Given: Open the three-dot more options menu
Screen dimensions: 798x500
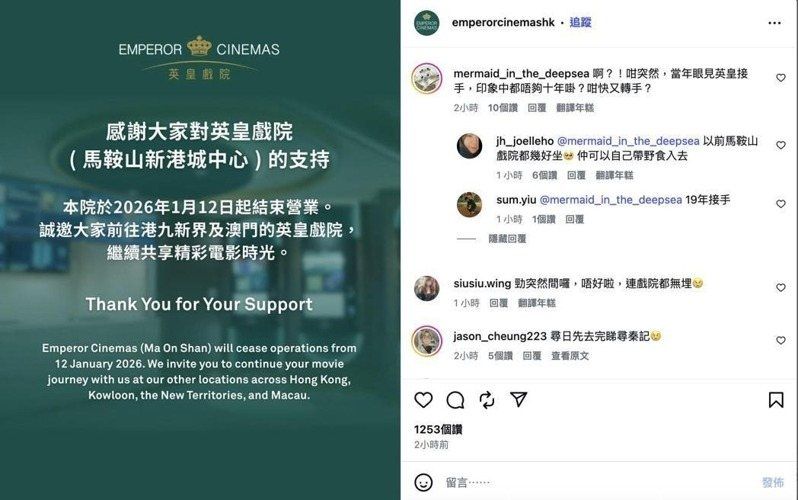Looking at the screenshot, I should point(775,23).
